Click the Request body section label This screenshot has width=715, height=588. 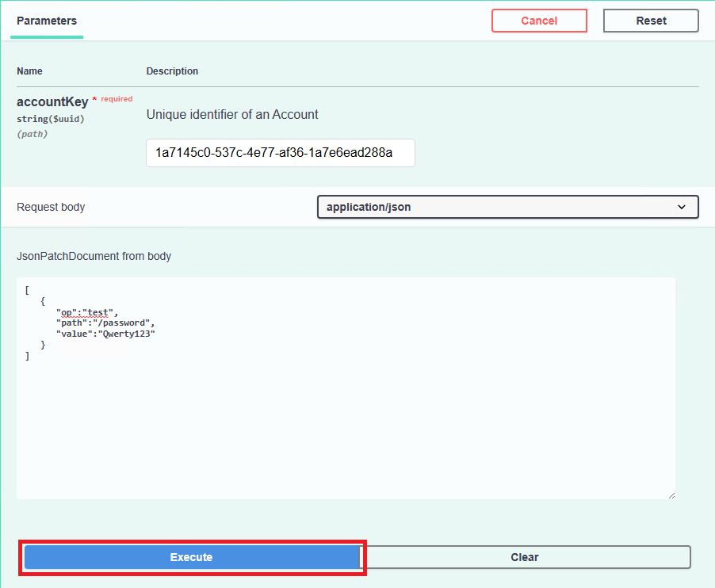point(51,207)
